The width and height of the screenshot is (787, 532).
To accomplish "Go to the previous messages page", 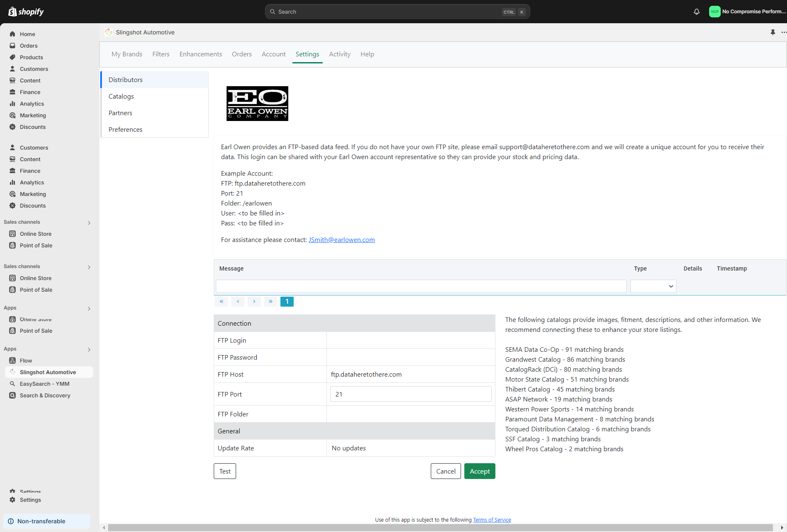I will 238,302.
